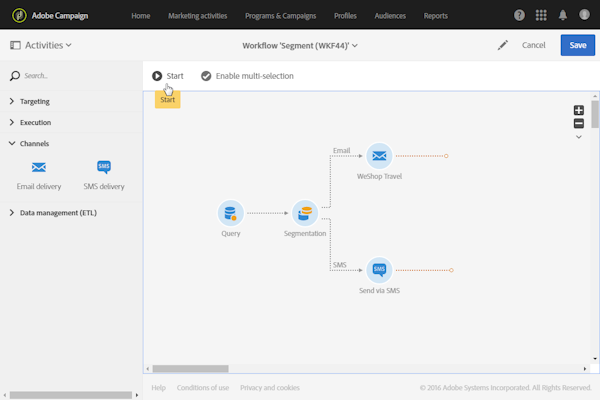Expand the Execution section
The height and width of the screenshot is (400, 600).
click(35, 122)
